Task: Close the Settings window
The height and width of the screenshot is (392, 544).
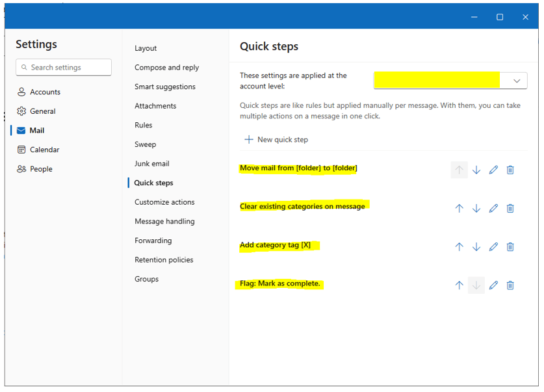Action: (x=525, y=17)
